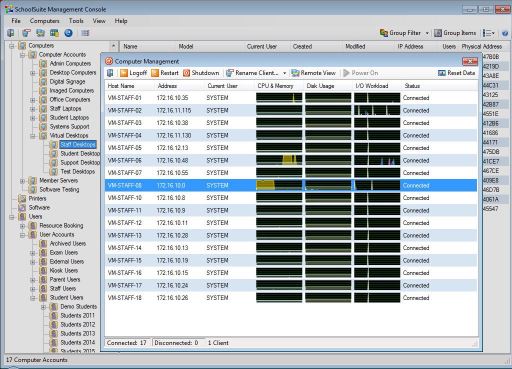Click the address 172.16.10.28
Screen dimensions: 512x369
pos(172,235)
